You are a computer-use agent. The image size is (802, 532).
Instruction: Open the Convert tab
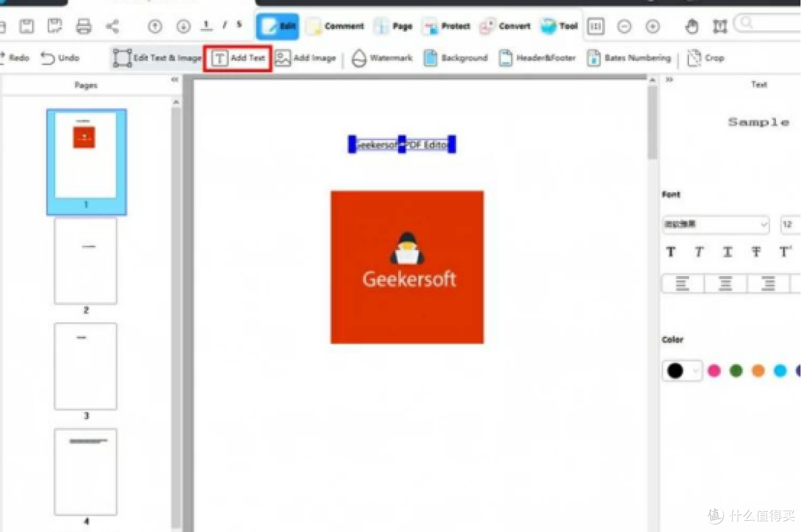click(506, 26)
